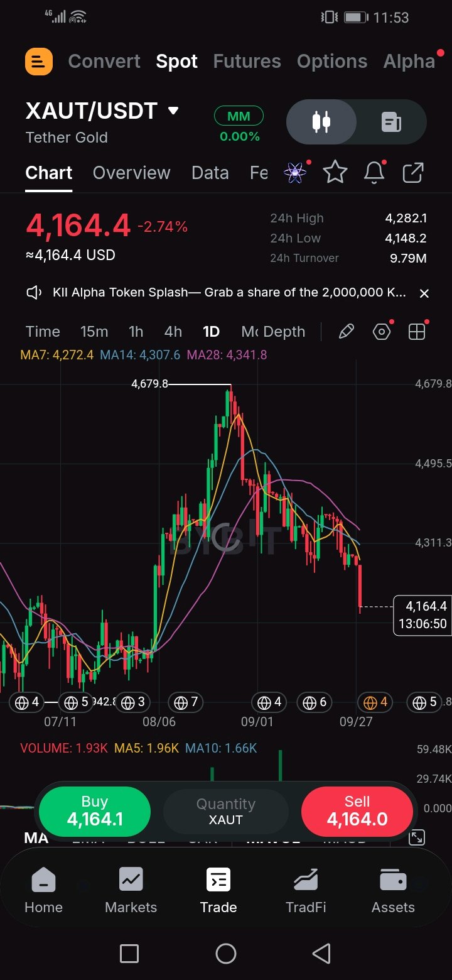452x980 pixels.
Task: Open the Alpha tab
Action: (409, 62)
